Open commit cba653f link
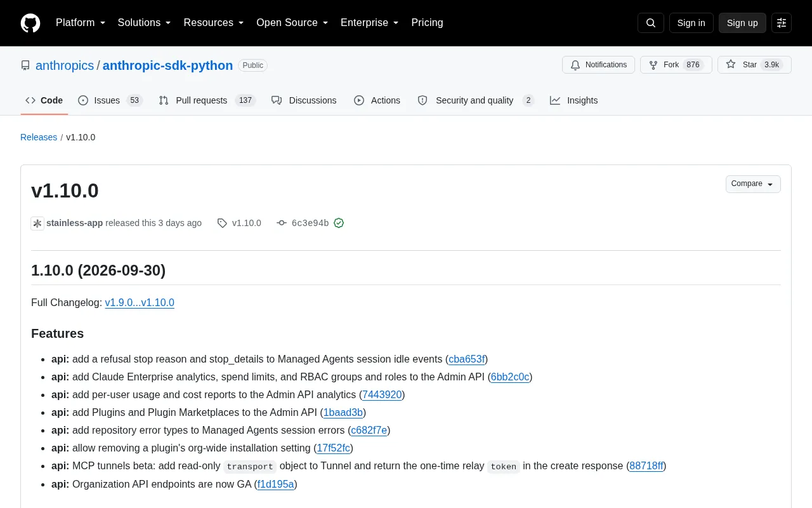812x508 pixels. click(467, 359)
